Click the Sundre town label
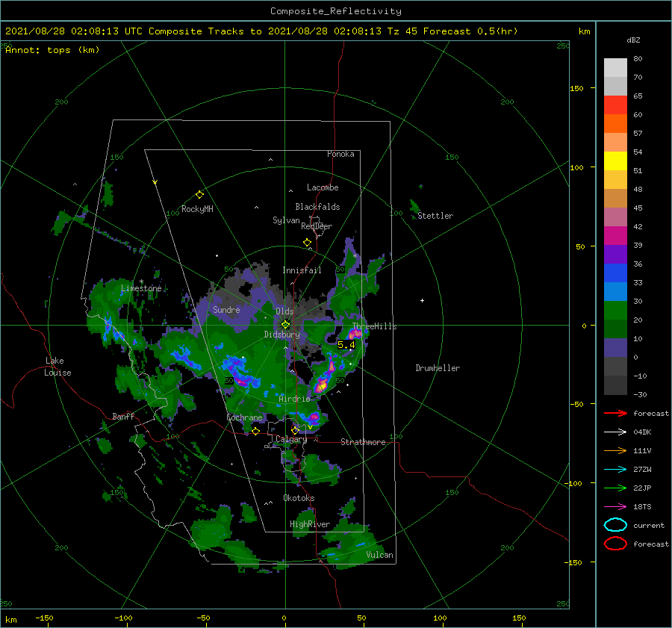Image resolution: width=672 pixels, height=628 pixels. [x=226, y=309]
